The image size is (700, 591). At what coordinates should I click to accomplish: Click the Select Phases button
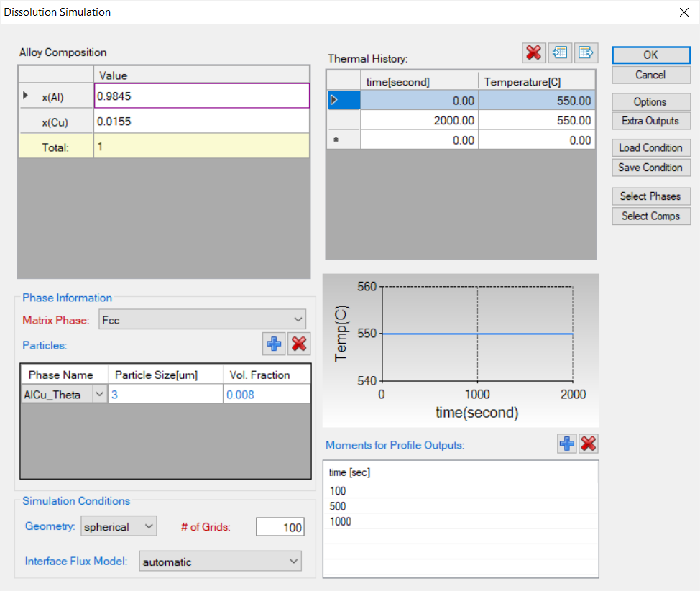click(650, 196)
